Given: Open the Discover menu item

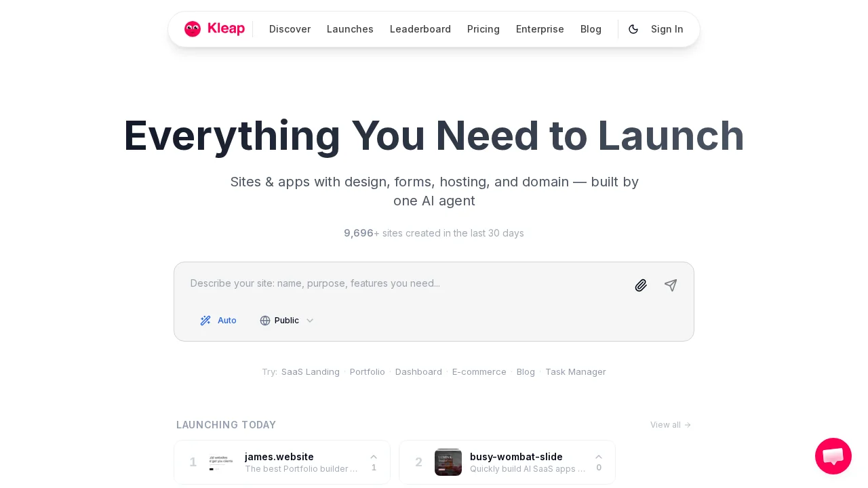Looking at the screenshot, I should (290, 29).
